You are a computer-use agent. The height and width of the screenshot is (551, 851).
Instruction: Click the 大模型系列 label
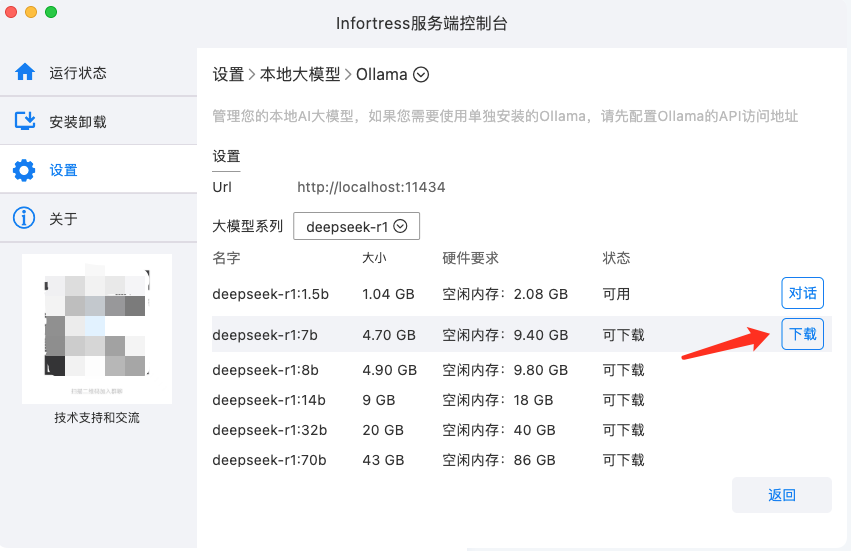tap(247, 226)
